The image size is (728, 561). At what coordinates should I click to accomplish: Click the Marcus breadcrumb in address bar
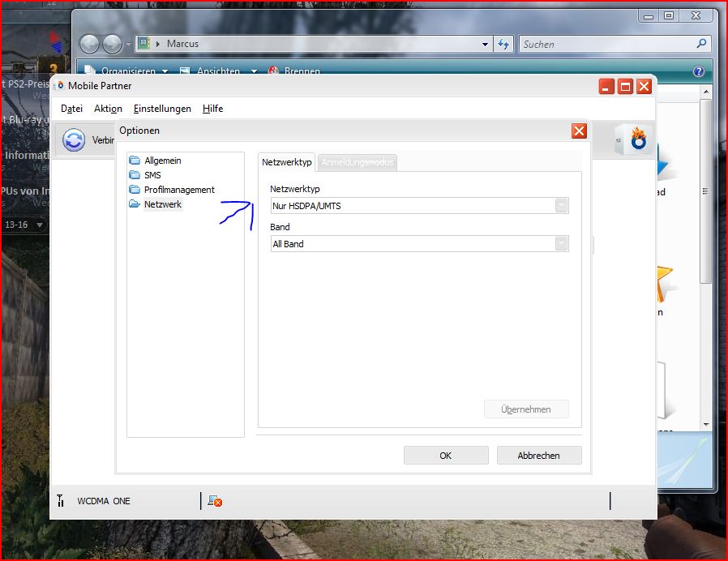click(182, 44)
